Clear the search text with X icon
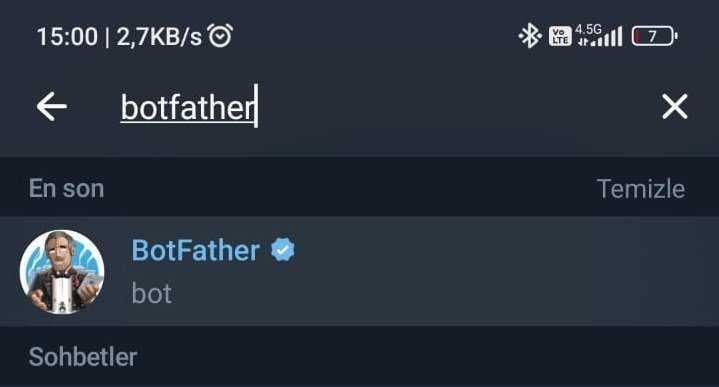 [675, 106]
